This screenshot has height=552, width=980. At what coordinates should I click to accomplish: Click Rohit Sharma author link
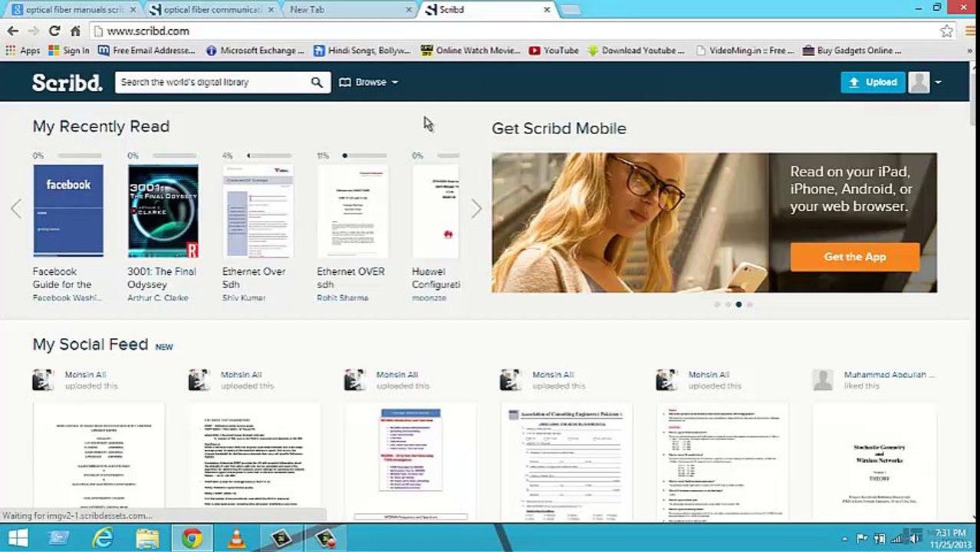pyautogui.click(x=343, y=297)
